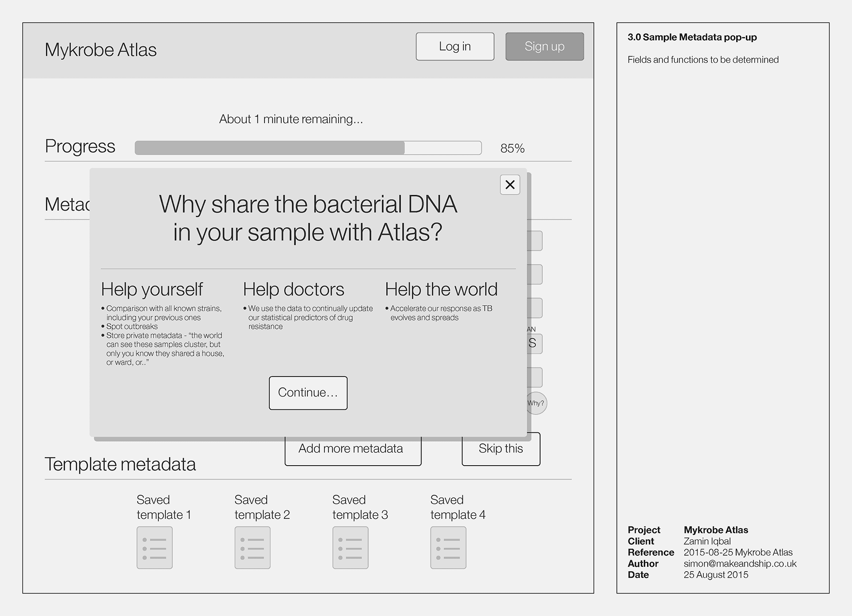Click the Sign up button
852x616 pixels.
[x=544, y=47]
